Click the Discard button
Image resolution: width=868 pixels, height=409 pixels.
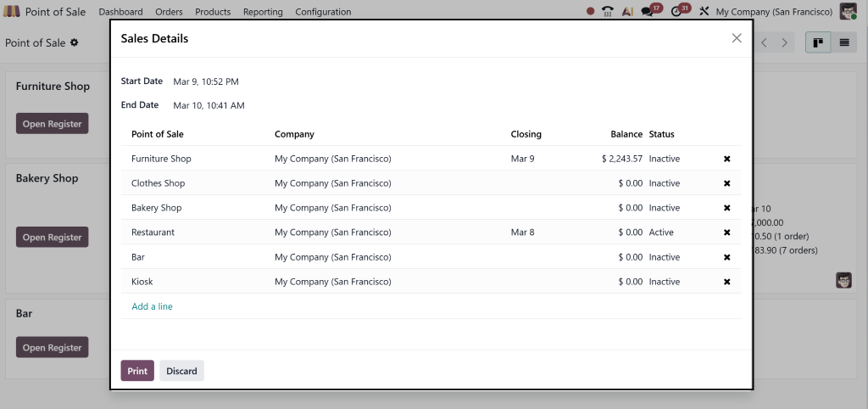pyautogui.click(x=181, y=371)
